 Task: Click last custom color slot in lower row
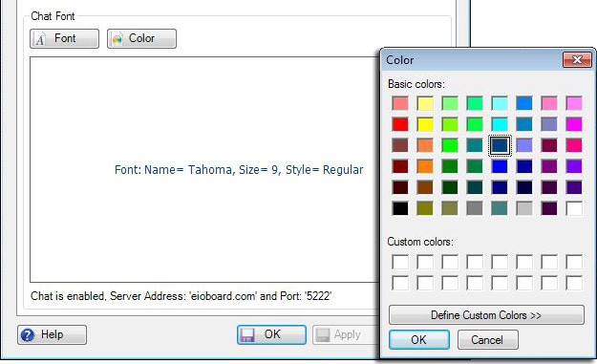574,283
